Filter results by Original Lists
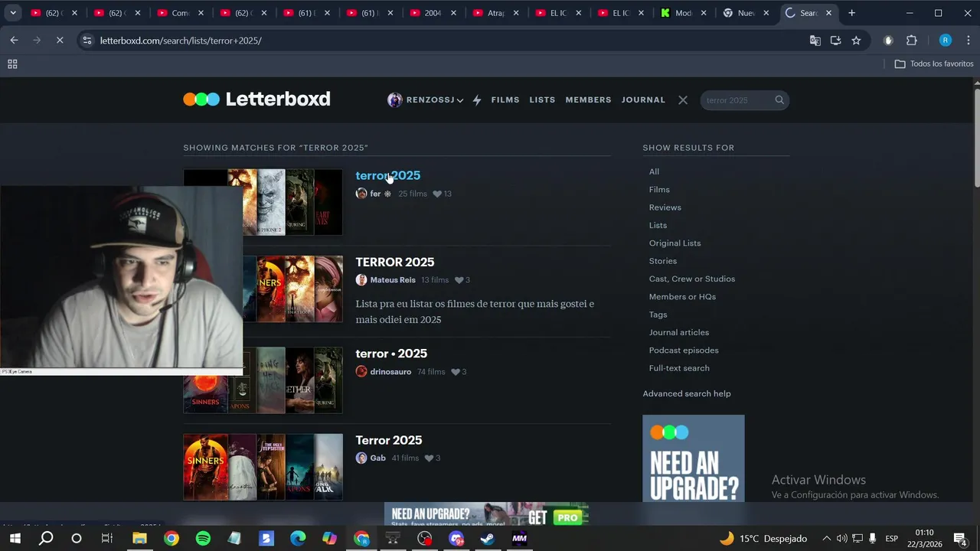 (675, 243)
